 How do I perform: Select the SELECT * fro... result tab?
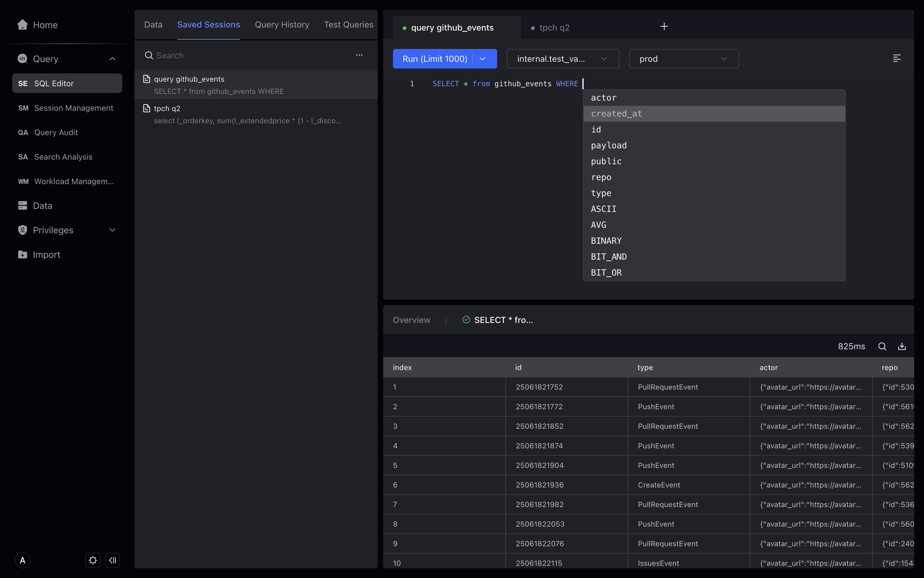497,320
